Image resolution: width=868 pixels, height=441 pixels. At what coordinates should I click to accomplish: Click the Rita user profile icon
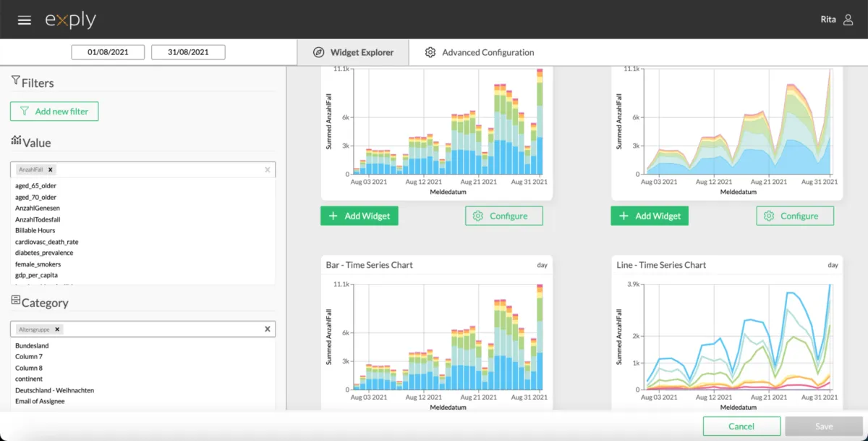coord(848,20)
